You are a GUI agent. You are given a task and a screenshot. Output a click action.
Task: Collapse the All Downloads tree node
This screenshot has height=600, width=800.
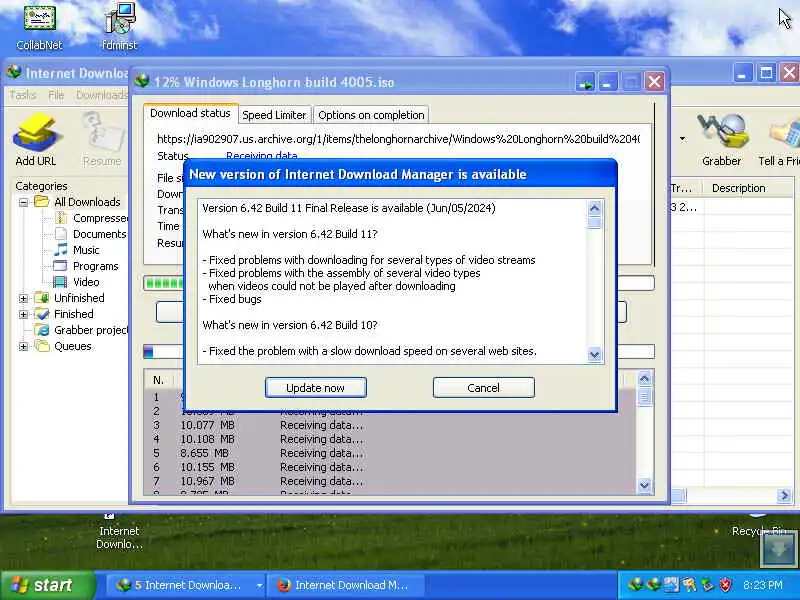(23, 202)
